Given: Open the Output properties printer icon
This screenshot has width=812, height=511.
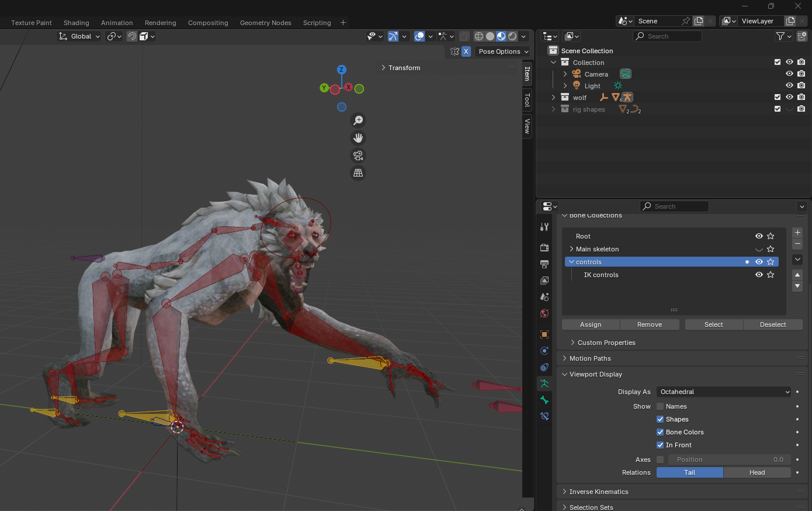Looking at the screenshot, I should (x=544, y=264).
